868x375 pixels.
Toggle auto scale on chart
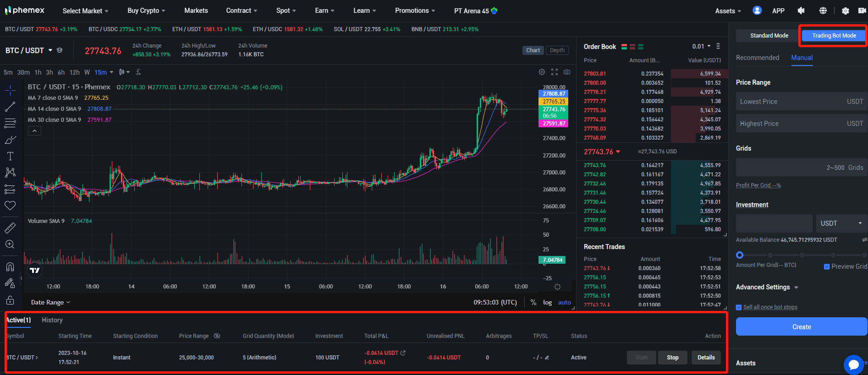(x=564, y=302)
